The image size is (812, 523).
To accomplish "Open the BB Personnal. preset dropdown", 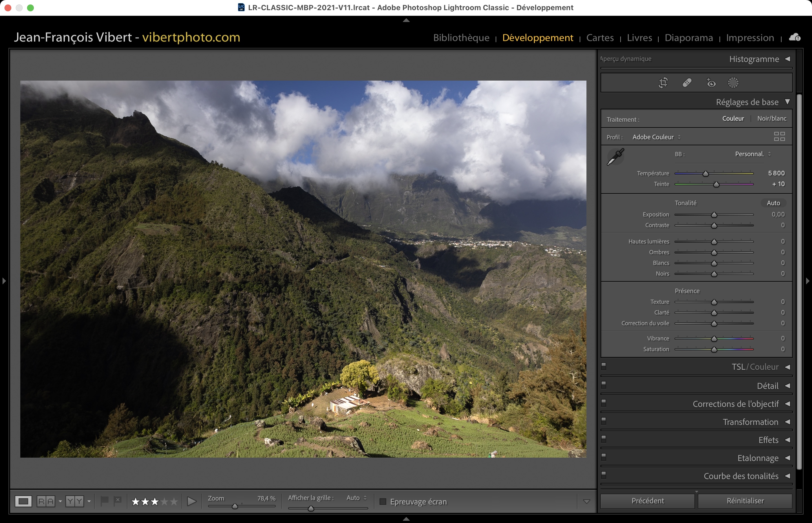I will 753,154.
